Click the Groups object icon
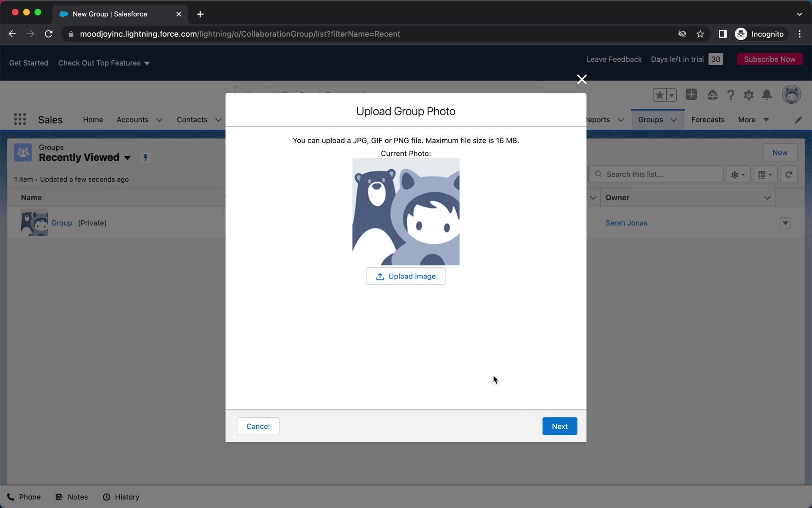The image size is (812, 508). click(23, 152)
